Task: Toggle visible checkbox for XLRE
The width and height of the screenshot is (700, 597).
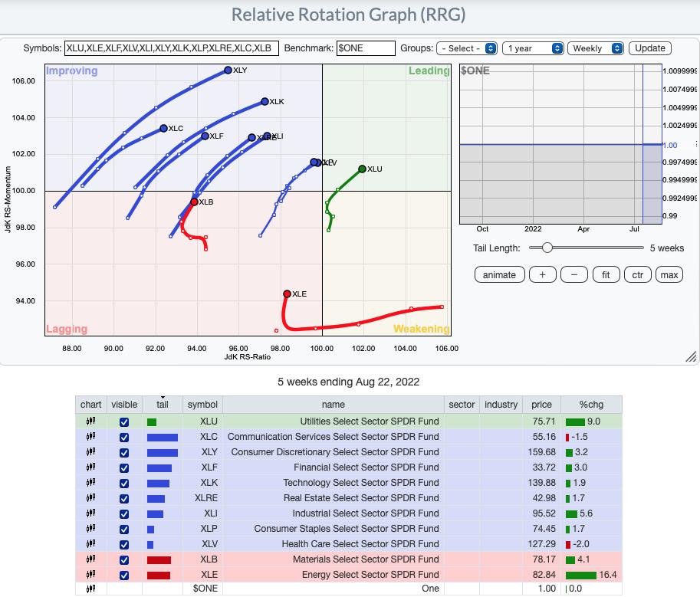Action: coord(124,498)
